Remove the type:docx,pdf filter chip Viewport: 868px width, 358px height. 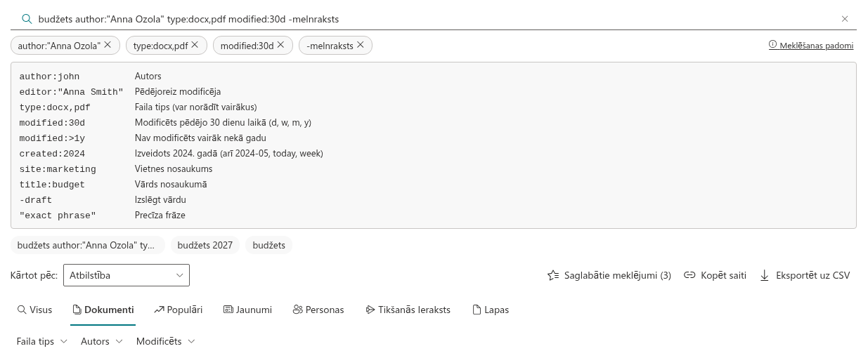[x=195, y=45]
